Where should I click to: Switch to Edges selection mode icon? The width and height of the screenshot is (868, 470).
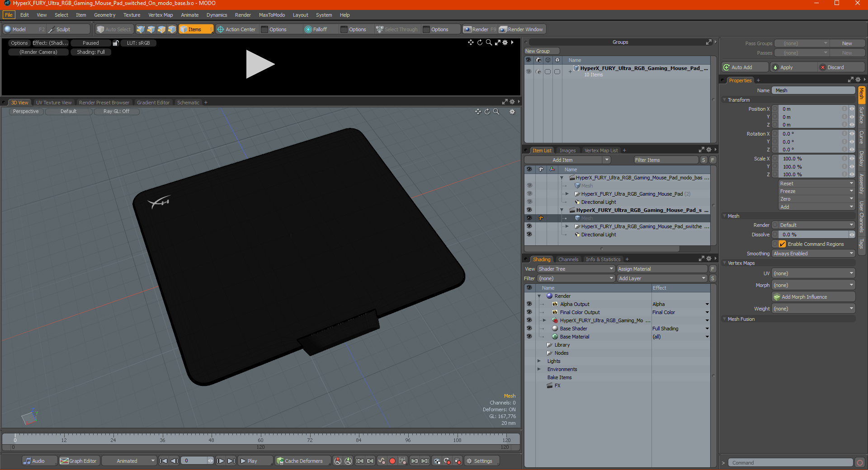tap(151, 29)
